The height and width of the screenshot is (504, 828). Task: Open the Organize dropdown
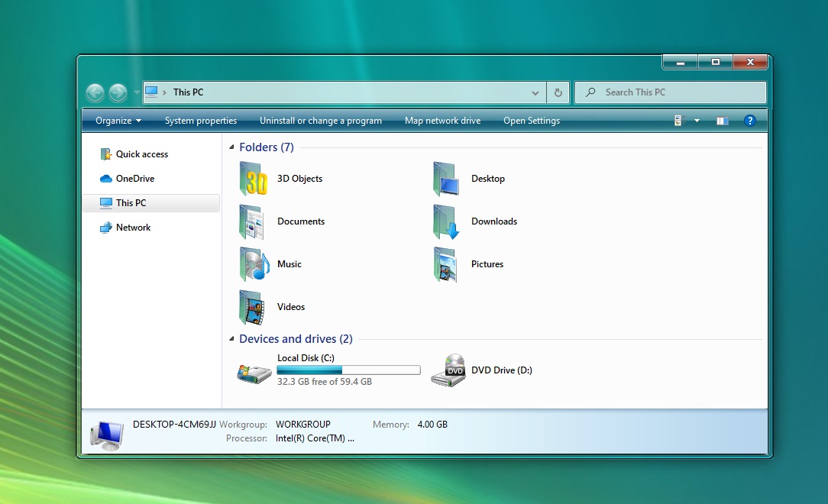(x=116, y=120)
